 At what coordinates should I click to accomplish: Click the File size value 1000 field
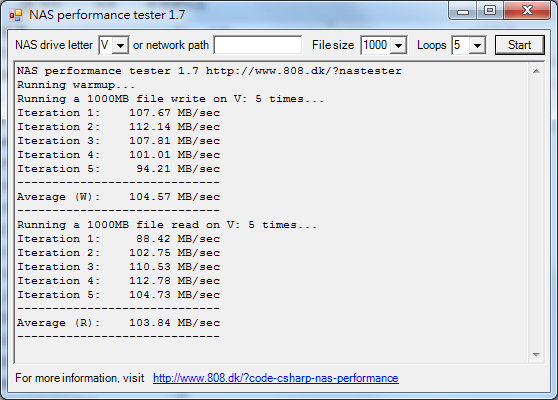point(376,45)
